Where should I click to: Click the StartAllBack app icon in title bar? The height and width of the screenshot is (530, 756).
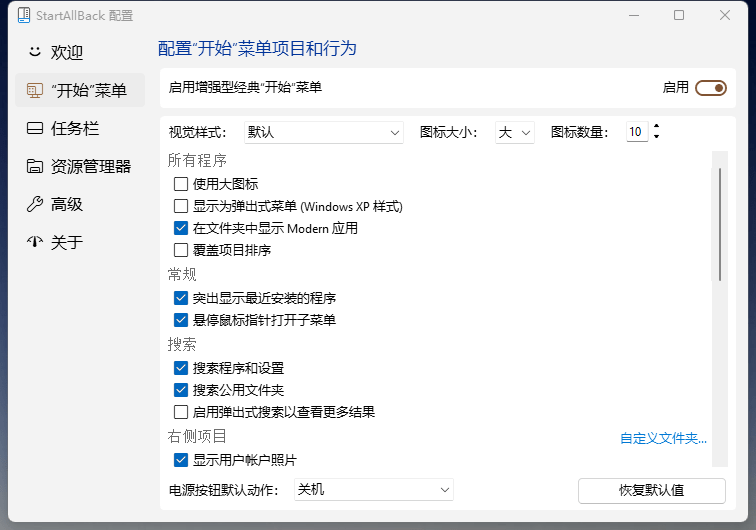click(24, 15)
